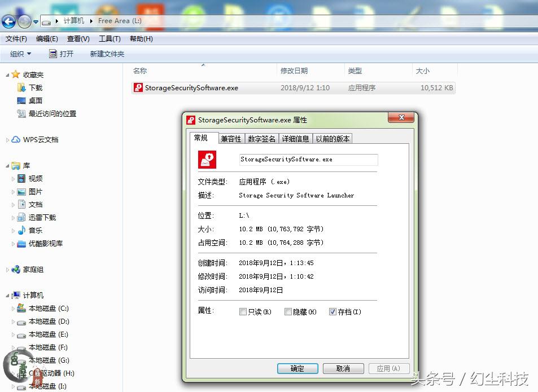Click the 确定 button
The height and width of the screenshot is (392, 538).
(298, 368)
